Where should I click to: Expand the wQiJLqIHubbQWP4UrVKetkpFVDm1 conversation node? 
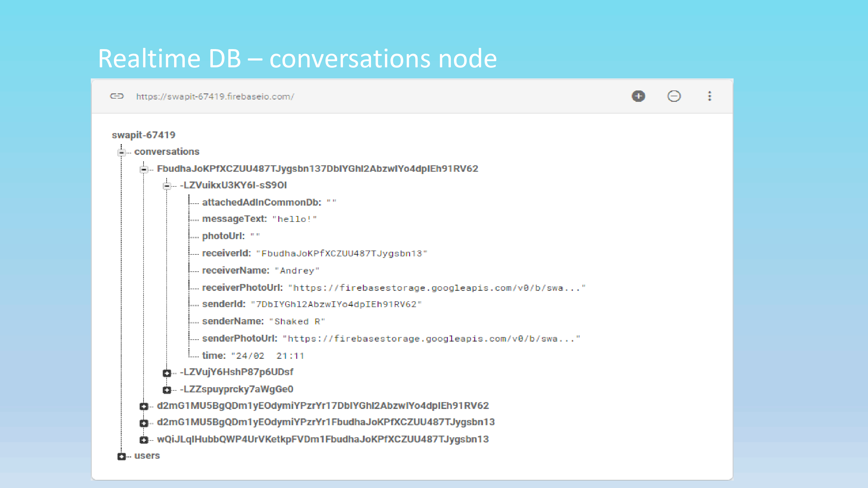pos(144,440)
